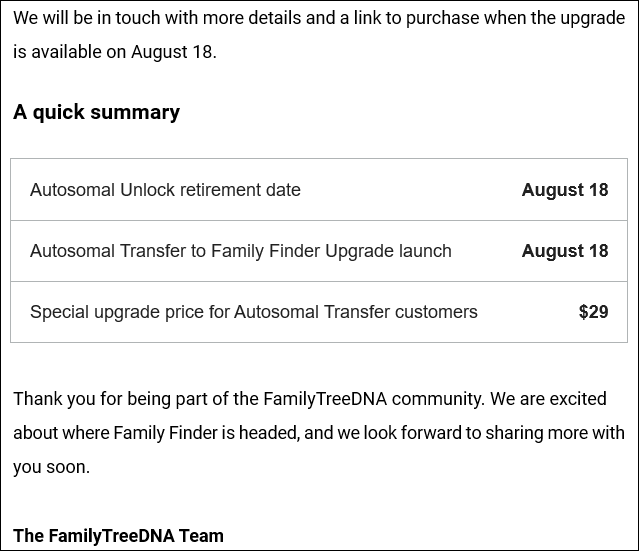Click the word 'upgrade' ending the first line

593,18
